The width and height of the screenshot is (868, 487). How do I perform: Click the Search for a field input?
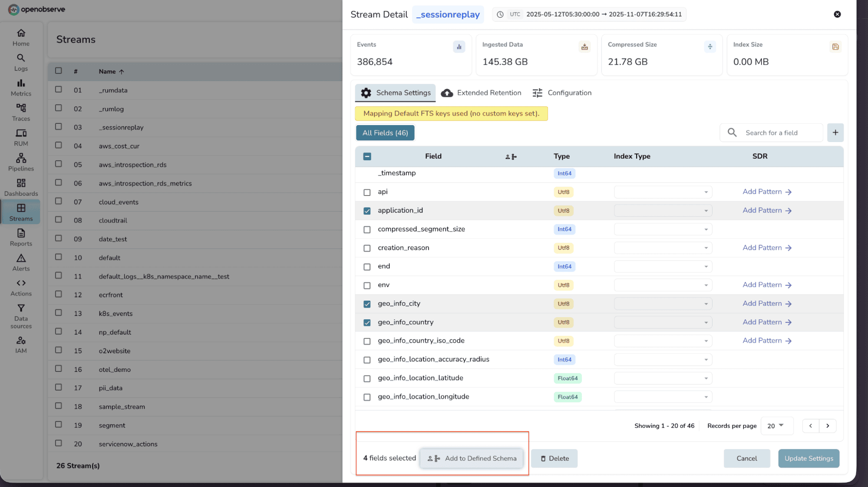point(771,133)
